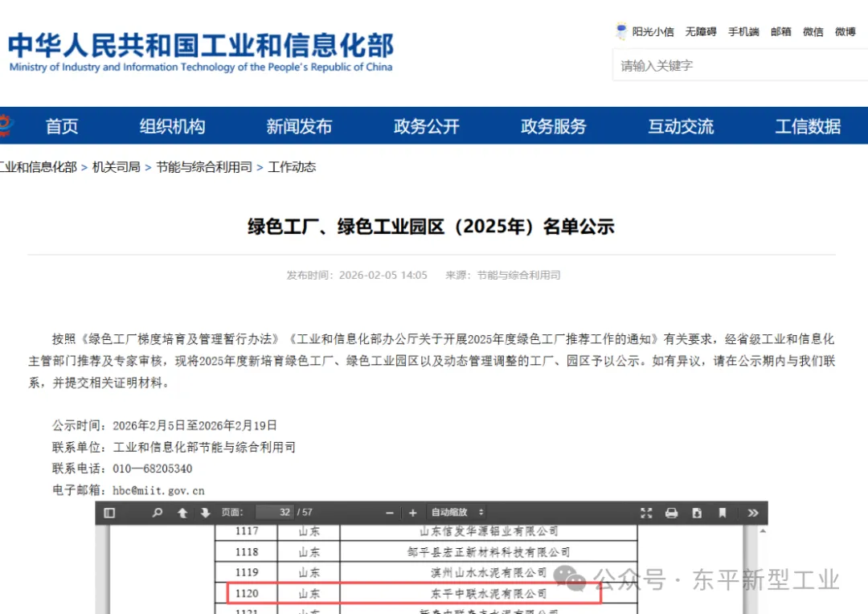The width and height of the screenshot is (868, 614).
Task: Zoom out the PDF with minus
Action: (x=390, y=513)
